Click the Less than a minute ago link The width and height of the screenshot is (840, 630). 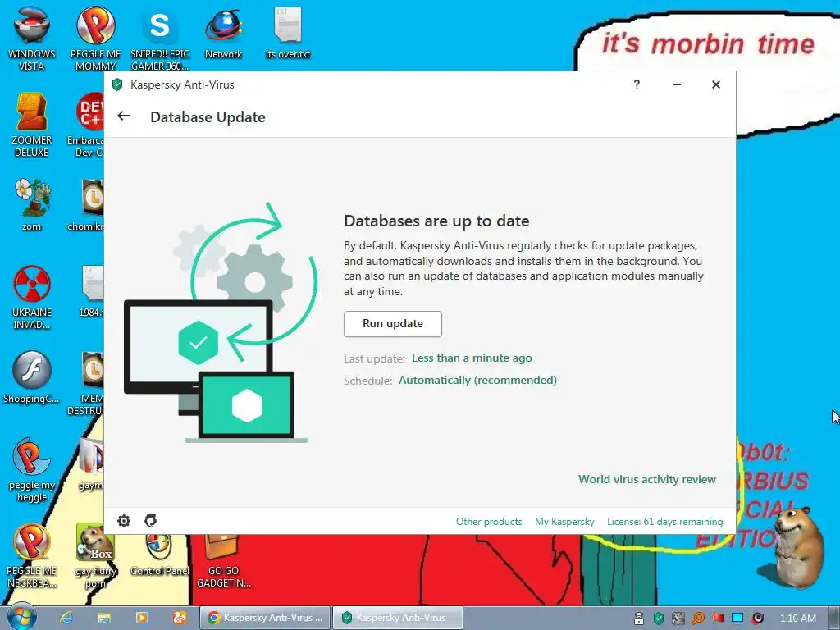pos(472,358)
